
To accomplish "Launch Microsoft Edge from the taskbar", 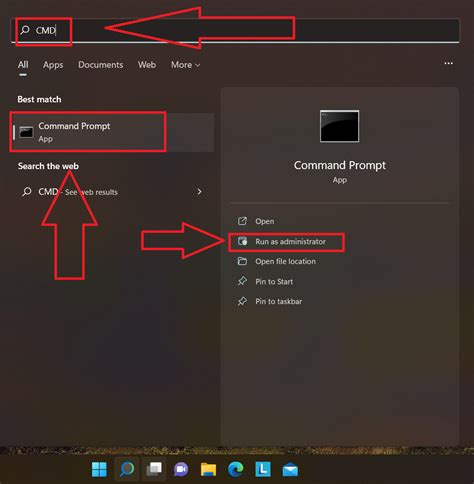I will 236,469.
